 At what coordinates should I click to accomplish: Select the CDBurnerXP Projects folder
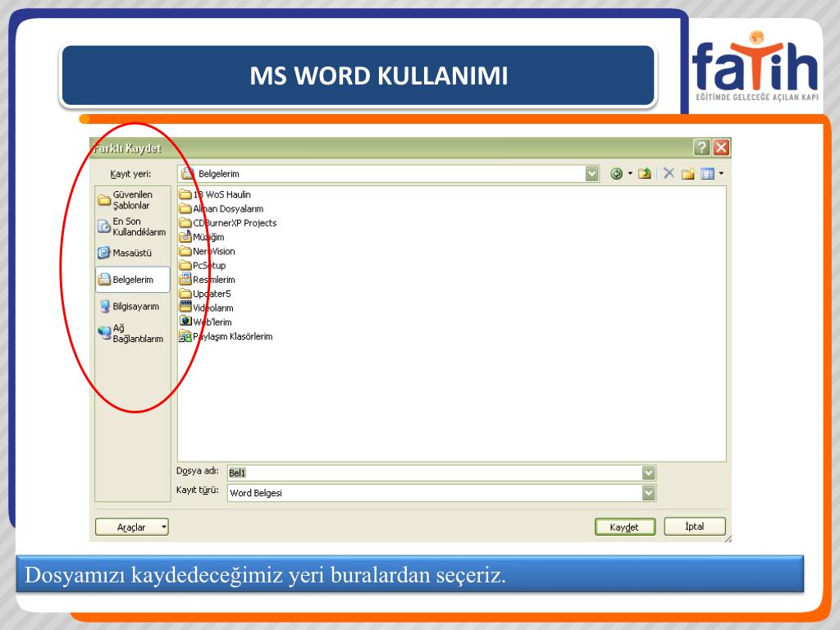tap(228, 223)
